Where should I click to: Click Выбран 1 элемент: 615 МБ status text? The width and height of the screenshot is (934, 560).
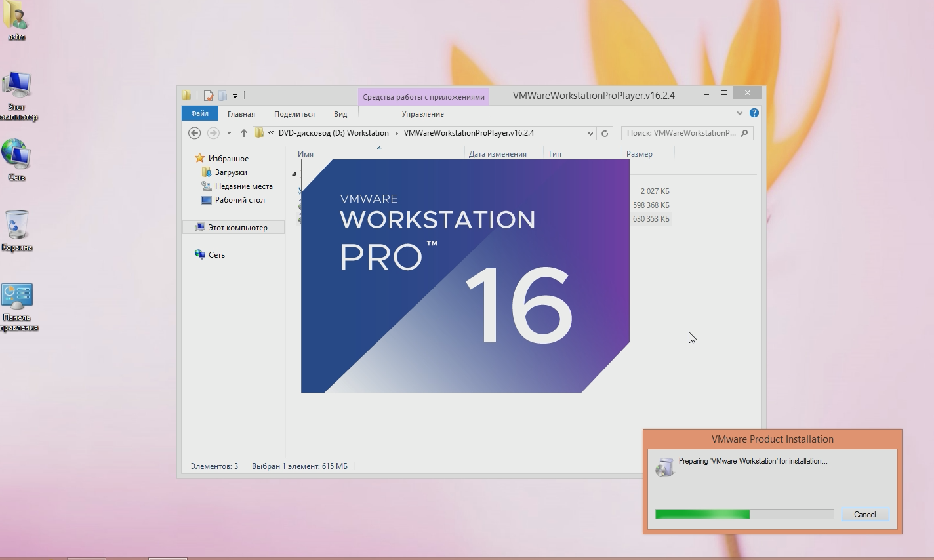(x=300, y=466)
